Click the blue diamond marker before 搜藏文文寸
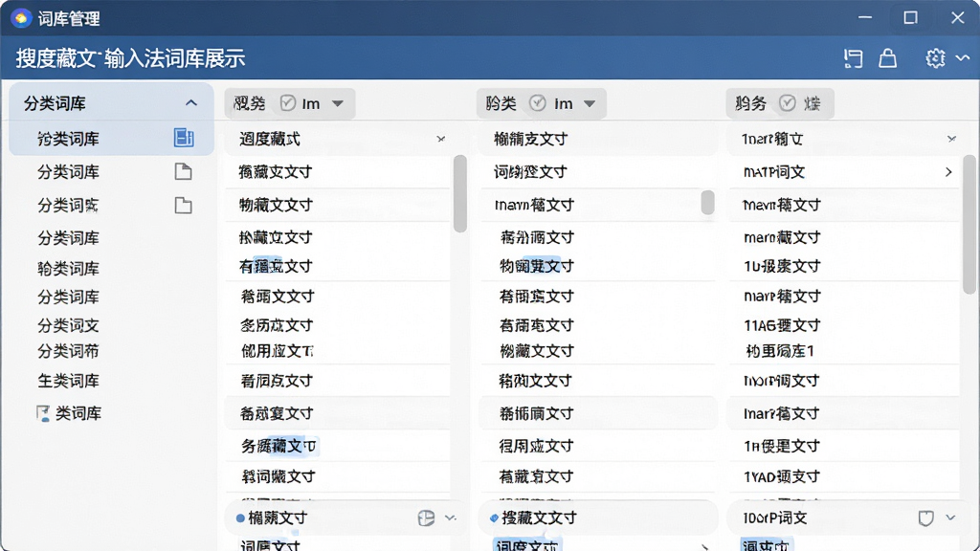This screenshot has width=980, height=551. [x=494, y=518]
